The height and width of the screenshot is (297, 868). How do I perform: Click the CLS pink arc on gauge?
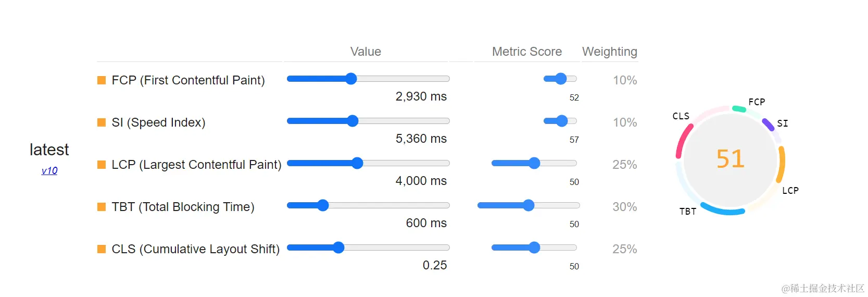point(683,141)
